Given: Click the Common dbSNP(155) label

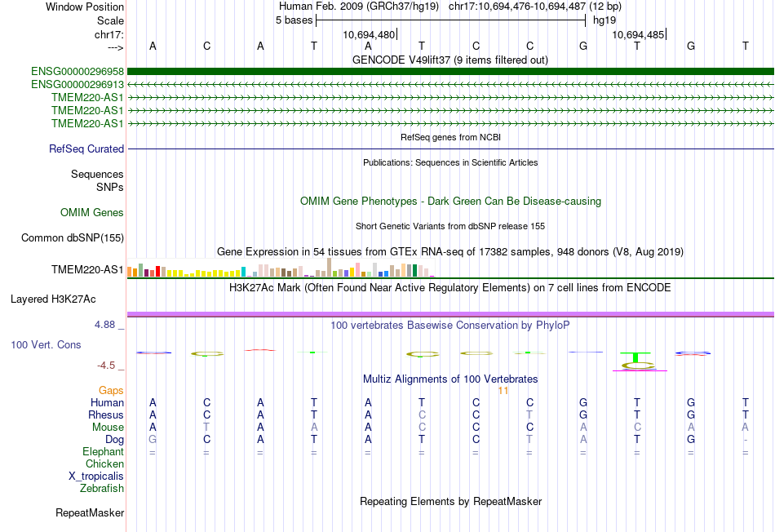Looking at the screenshot, I should pyautogui.click(x=72, y=237).
